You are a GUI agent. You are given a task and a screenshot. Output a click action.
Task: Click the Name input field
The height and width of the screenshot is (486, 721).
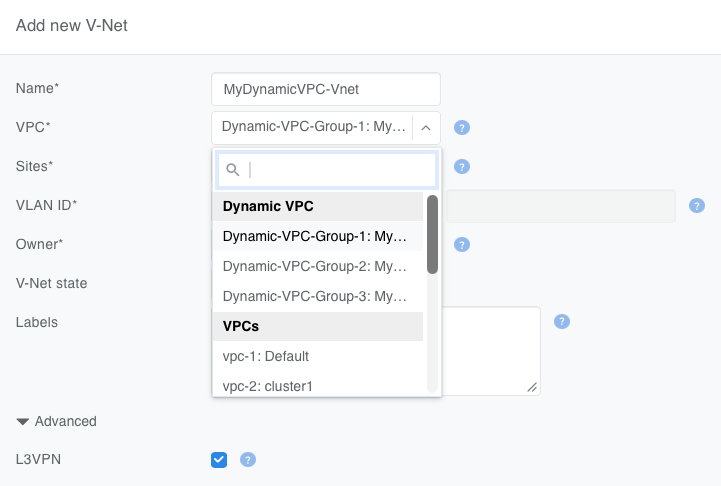click(326, 89)
